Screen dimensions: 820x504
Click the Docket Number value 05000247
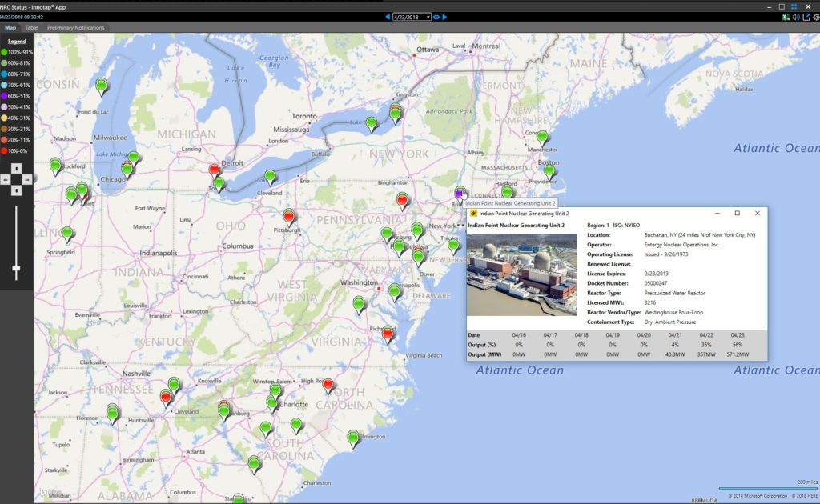pyautogui.click(x=656, y=283)
